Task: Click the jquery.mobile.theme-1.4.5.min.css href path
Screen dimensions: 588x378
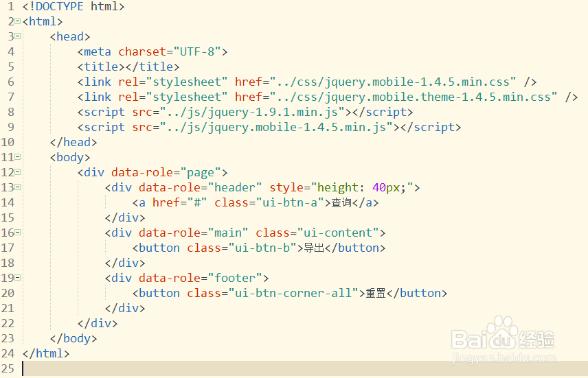Action: [x=414, y=97]
